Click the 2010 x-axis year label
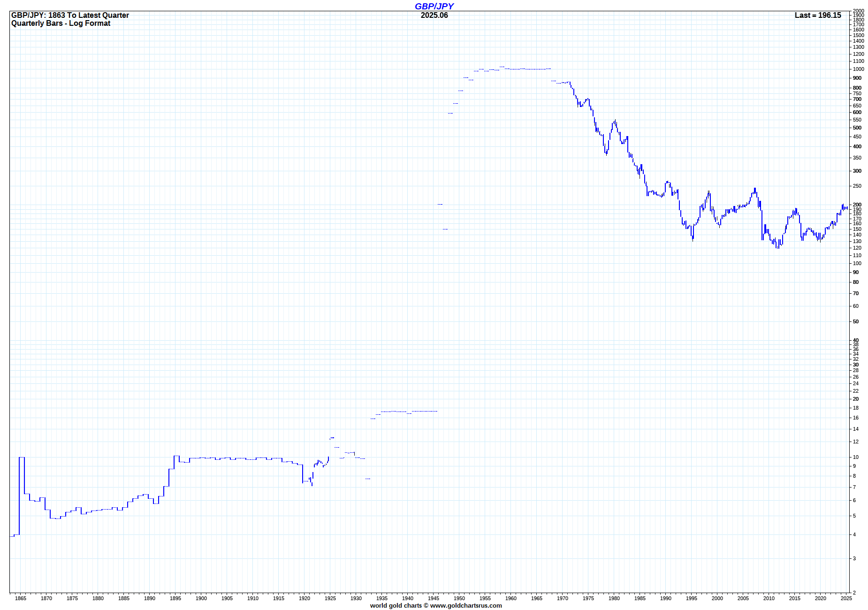Image resolution: width=868 pixels, height=610 pixels. [769, 598]
